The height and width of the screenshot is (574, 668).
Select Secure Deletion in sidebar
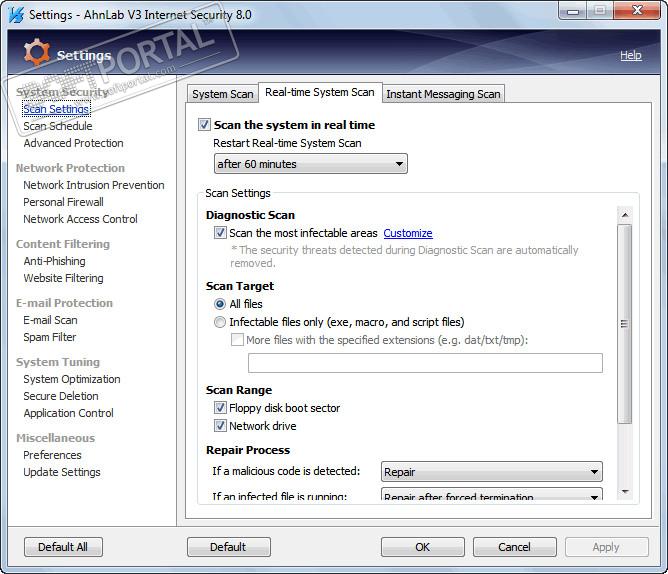60,396
